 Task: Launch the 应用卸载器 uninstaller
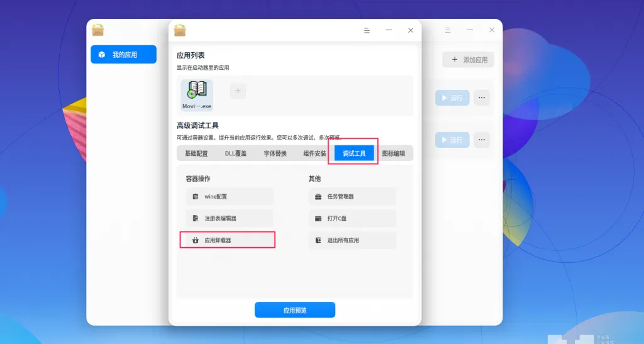click(230, 240)
